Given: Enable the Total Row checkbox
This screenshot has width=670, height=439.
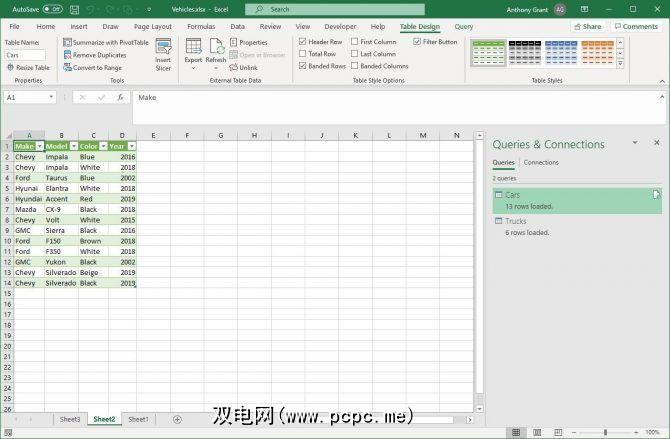Looking at the screenshot, I should (303, 54).
